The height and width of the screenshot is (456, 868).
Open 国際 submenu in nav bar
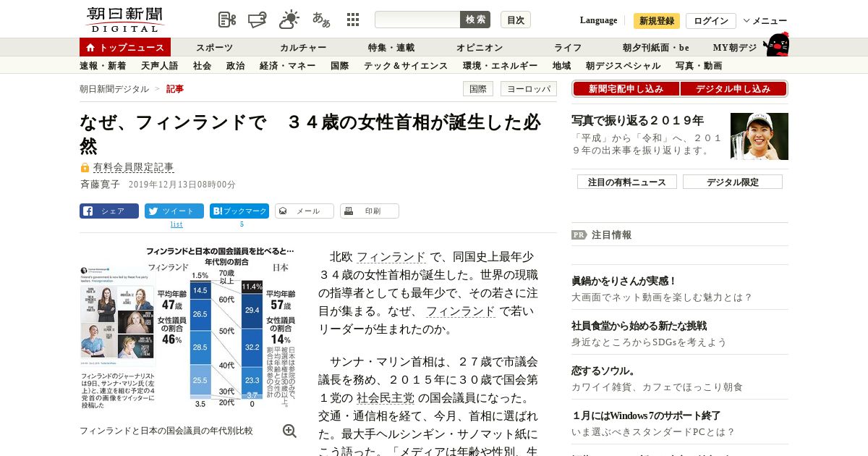[339, 66]
